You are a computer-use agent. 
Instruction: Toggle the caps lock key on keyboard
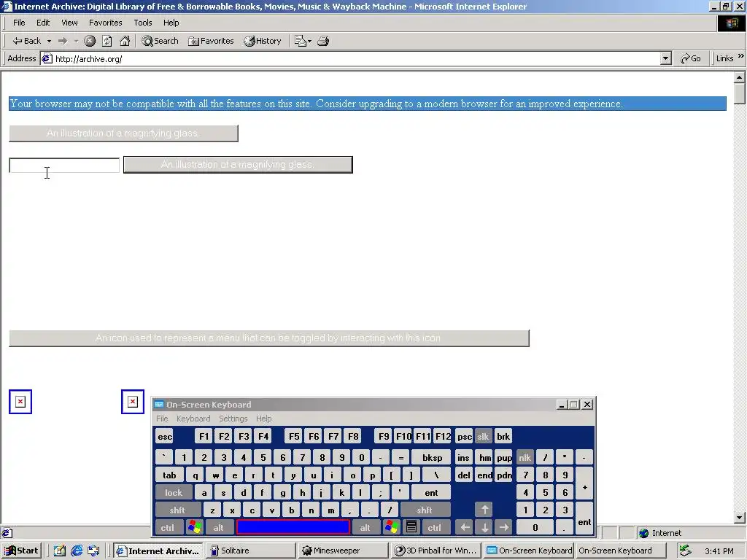coord(174,493)
